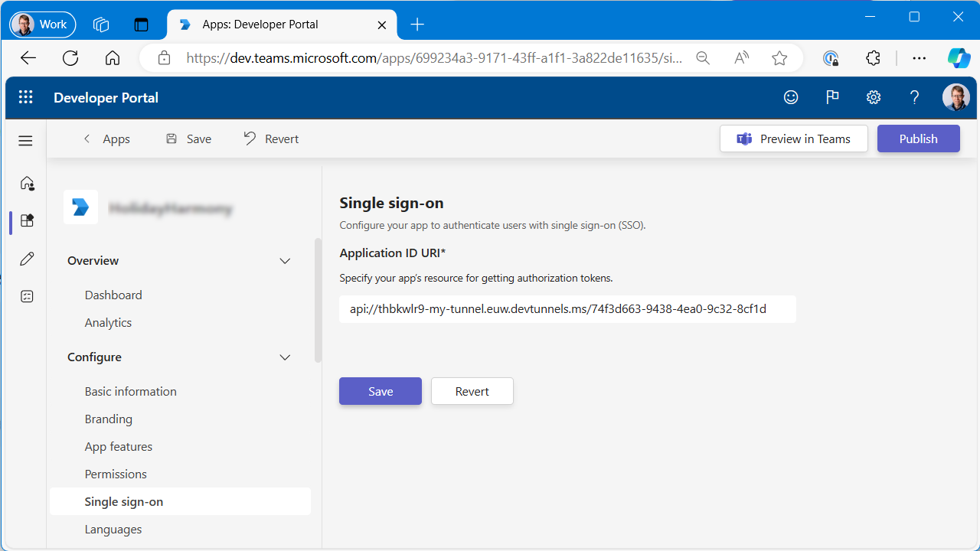Go back to Apps list

click(106, 139)
